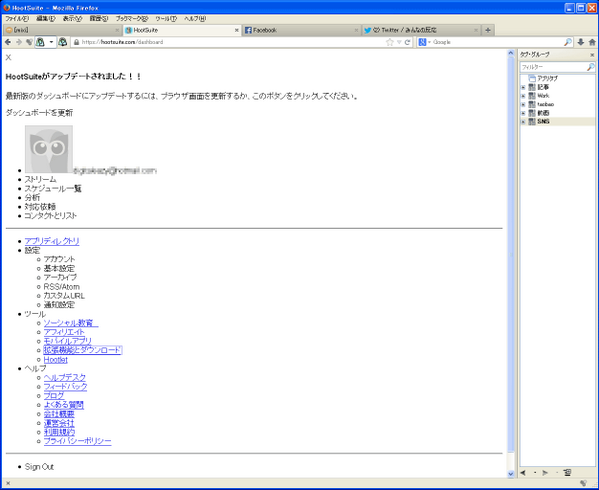Viewport: 599px width, 490px height.
Task: Click the left arrow at tab groups panel bottom
Action: click(x=523, y=473)
